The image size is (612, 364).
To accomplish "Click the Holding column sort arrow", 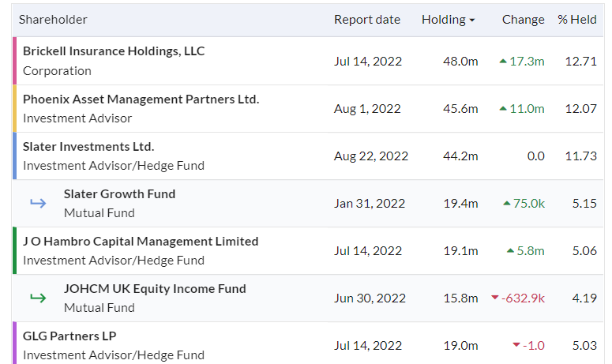I will click(472, 21).
